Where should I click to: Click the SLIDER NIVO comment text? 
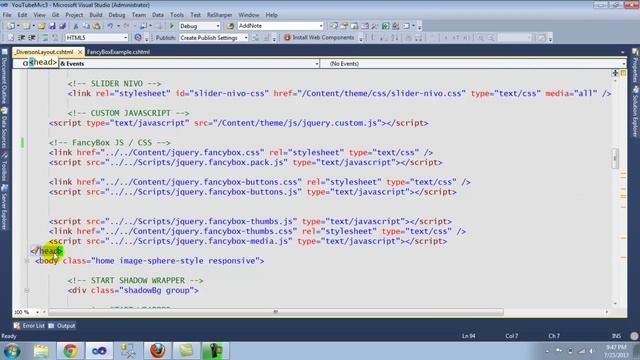point(114,83)
